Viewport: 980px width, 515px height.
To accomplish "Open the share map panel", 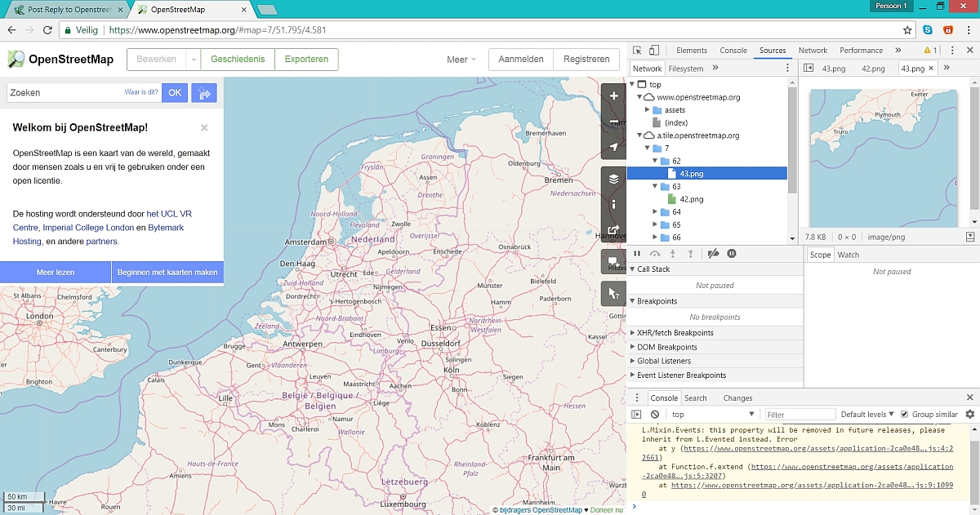I will point(613,230).
